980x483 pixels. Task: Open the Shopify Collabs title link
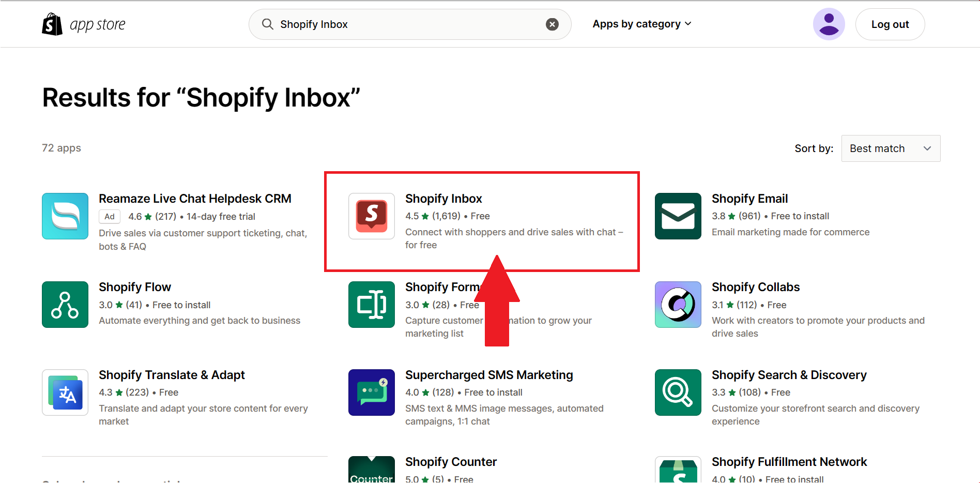pyautogui.click(x=756, y=287)
